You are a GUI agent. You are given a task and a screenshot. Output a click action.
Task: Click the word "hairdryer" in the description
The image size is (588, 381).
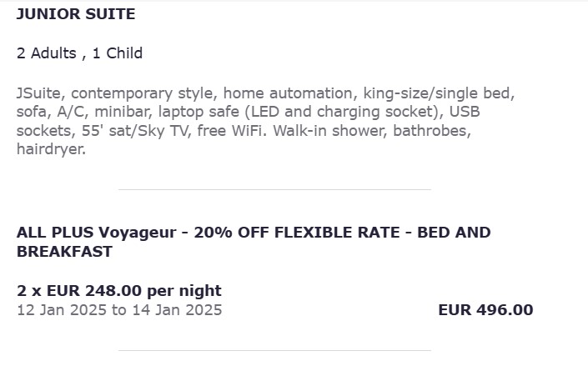click(x=51, y=150)
